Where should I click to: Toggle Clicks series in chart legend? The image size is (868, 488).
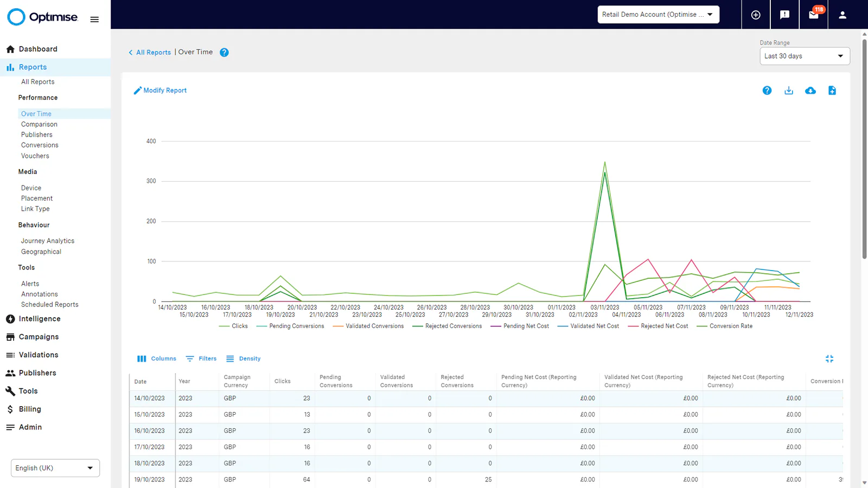pyautogui.click(x=233, y=326)
